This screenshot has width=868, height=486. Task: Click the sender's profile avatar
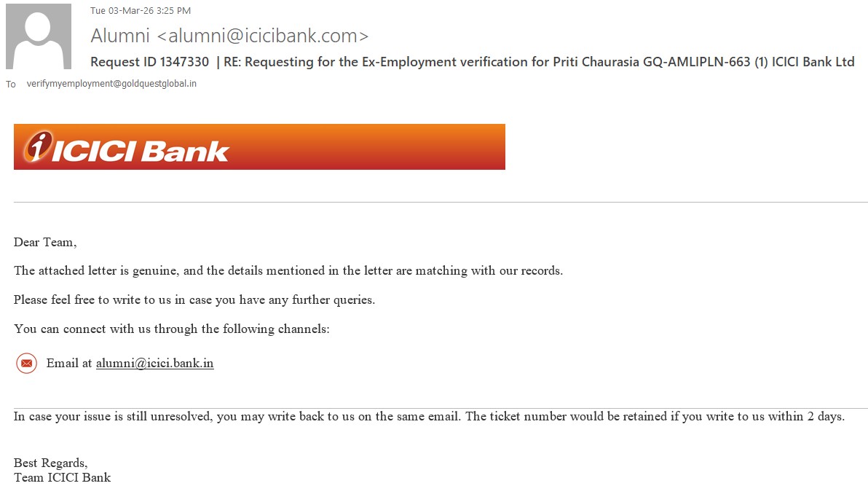point(39,36)
